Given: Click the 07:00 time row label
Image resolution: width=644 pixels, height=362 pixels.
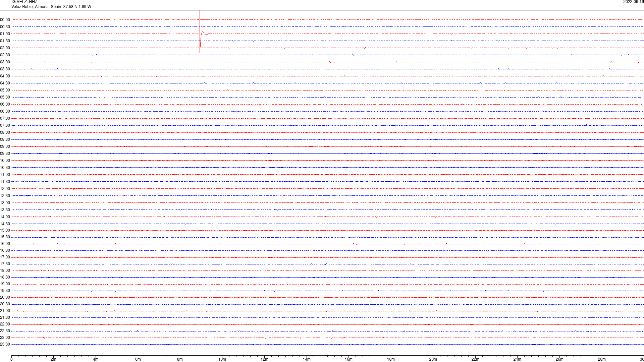Looking at the screenshot, I should [x=5, y=118].
